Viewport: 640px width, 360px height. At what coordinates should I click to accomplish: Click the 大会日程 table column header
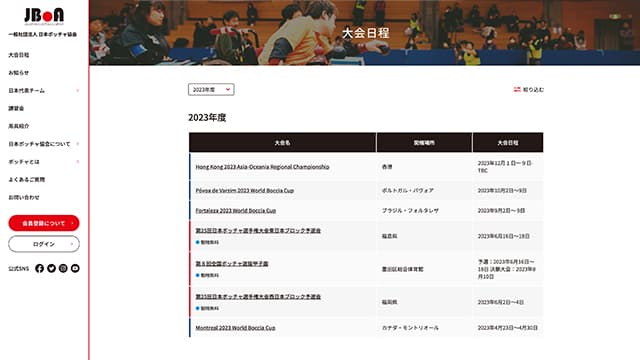coord(508,143)
